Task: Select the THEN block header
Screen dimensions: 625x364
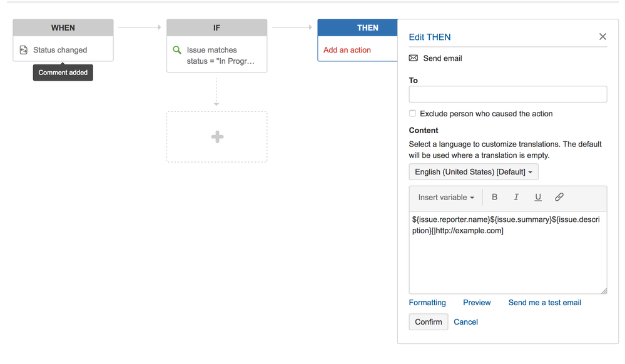Action: [x=357, y=28]
